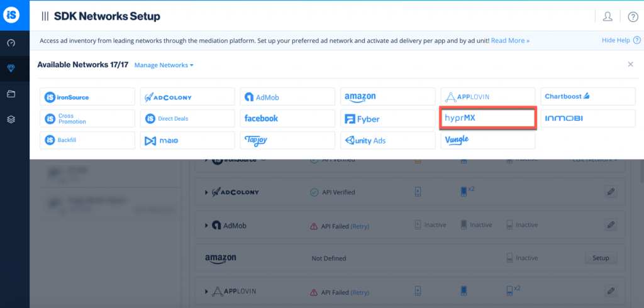The height and width of the screenshot is (308, 644).
Task: Click the Hide Help link
Action: [616, 40]
